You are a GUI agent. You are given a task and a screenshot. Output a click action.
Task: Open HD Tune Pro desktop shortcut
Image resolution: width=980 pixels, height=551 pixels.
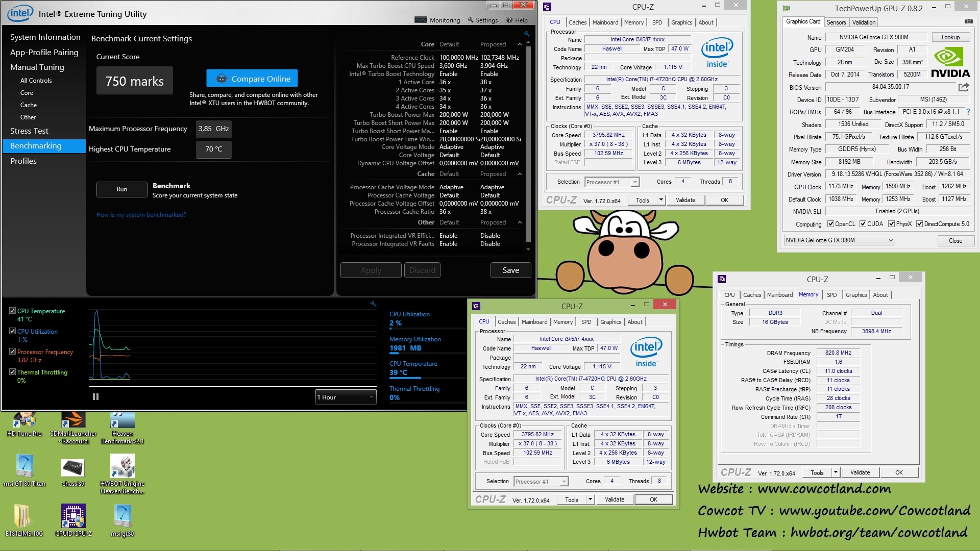pyautogui.click(x=24, y=424)
